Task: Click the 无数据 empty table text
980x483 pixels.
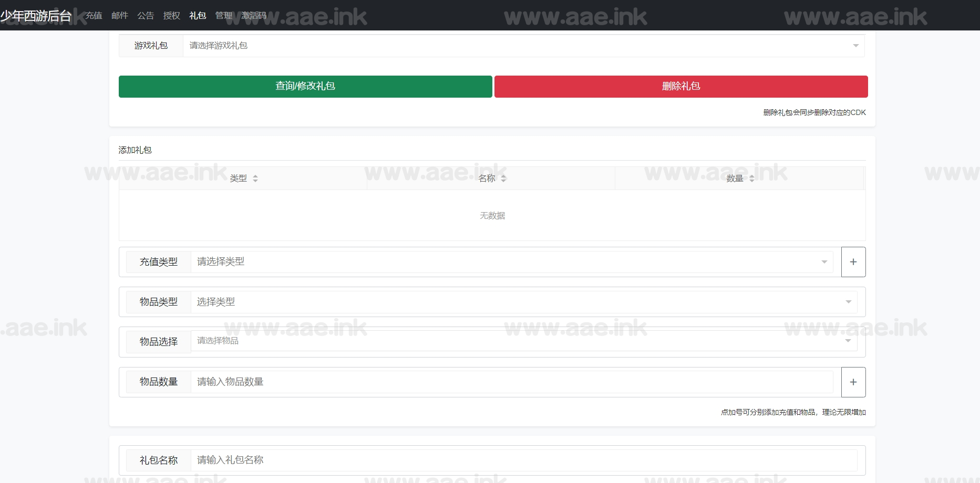Action: [x=492, y=216]
